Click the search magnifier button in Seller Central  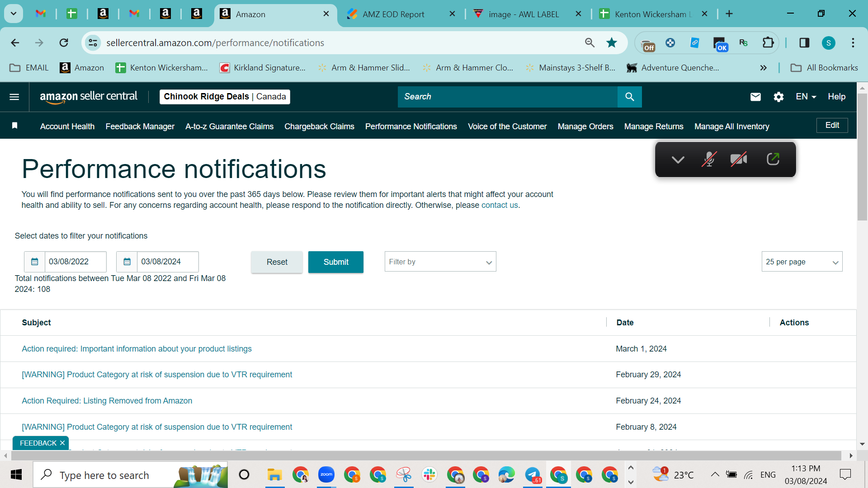coord(629,97)
